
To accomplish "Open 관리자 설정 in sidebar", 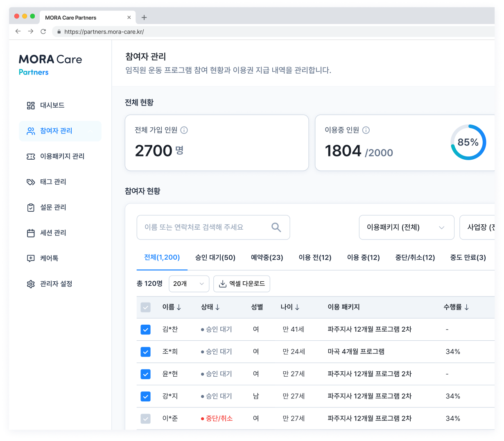I will (x=56, y=284).
